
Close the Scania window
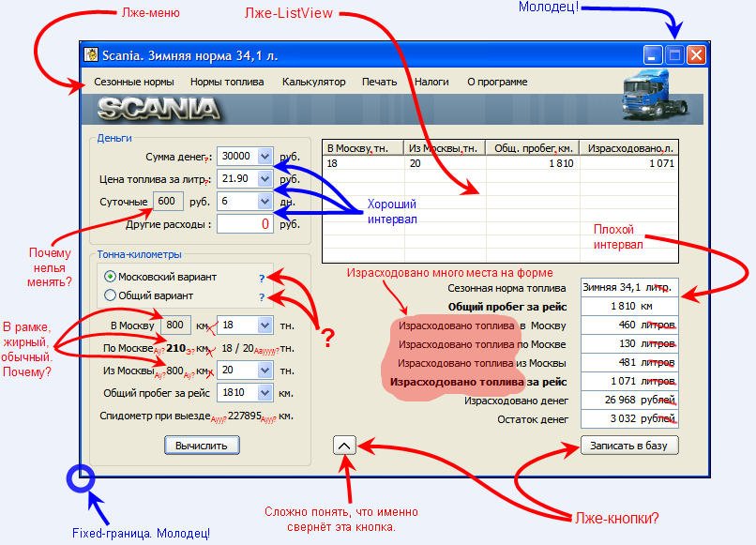[x=696, y=55]
